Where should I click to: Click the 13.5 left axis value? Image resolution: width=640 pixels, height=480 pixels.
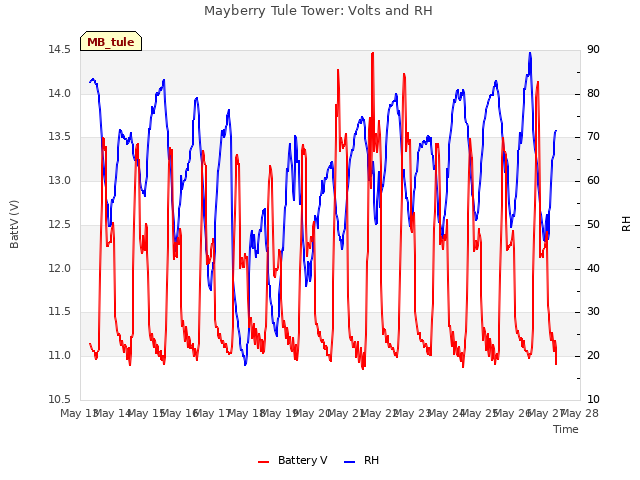59,137
